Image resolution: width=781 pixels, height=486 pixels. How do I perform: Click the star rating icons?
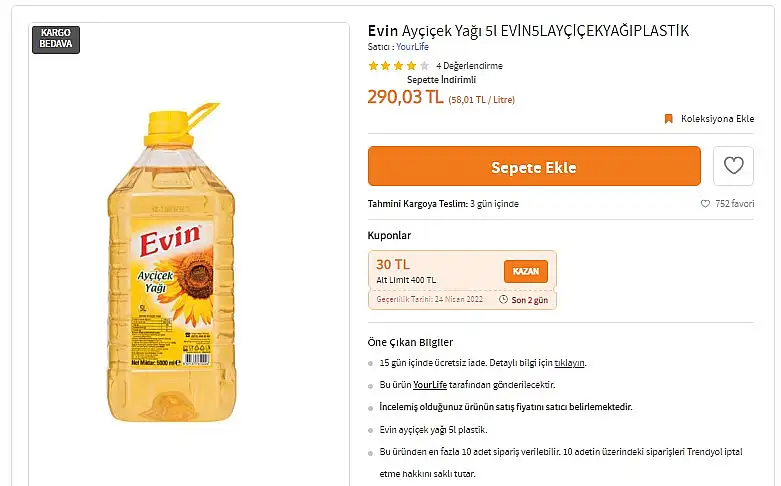point(398,66)
